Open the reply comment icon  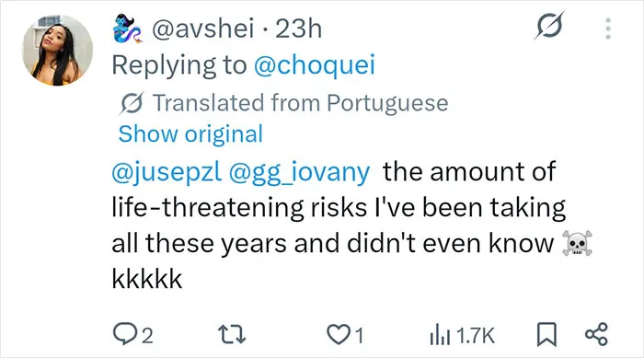pyautogui.click(x=122, y=334)
